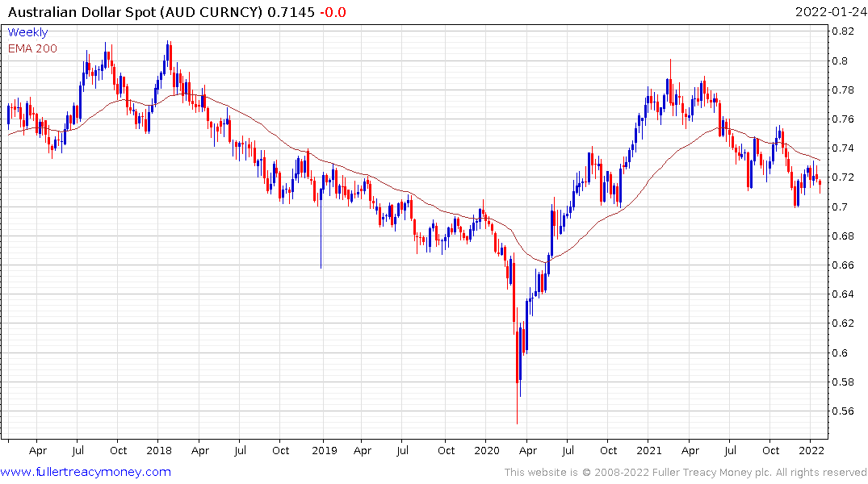Click the 2022 year label on time axis
The width and height of the screenshot is (868, 484).
[x=811, y=451]
